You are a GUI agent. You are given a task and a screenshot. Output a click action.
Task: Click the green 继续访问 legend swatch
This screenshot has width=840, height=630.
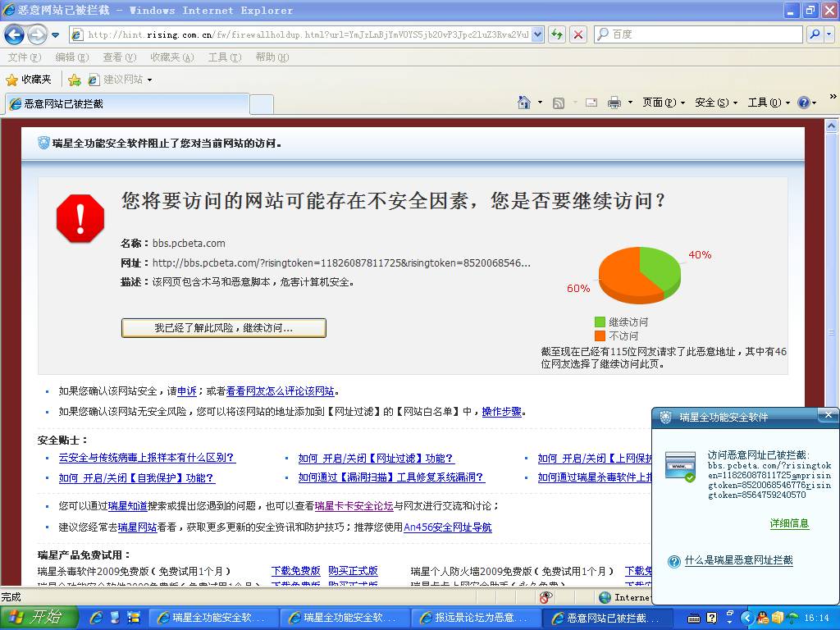click(x=600, y=322)
